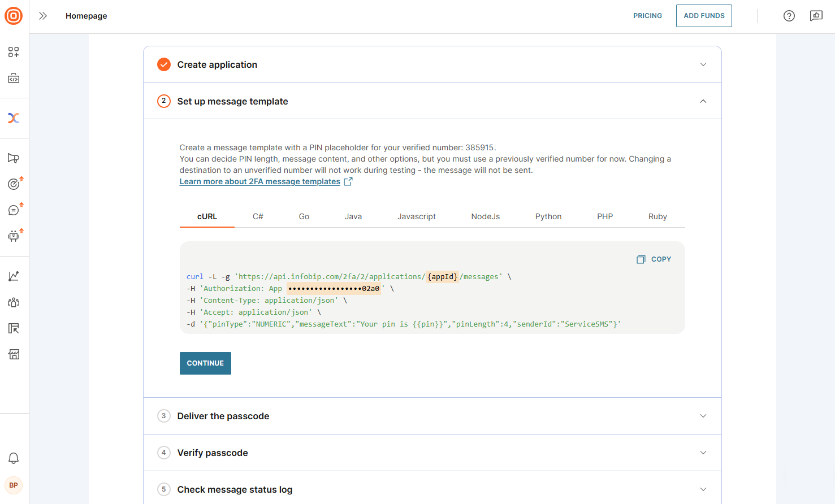This screenshot has width=835, height=504.
Task: Open the Analyze chart icon
Action: point(14,276)
